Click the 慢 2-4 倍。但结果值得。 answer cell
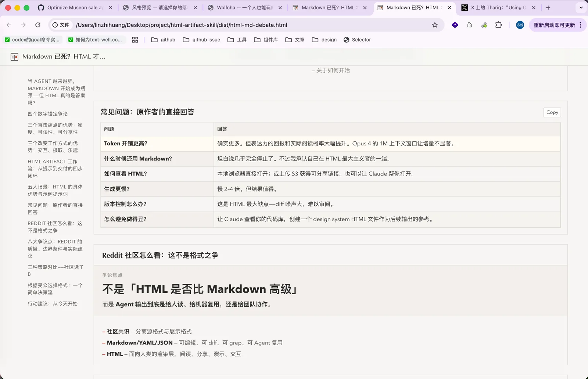This screenshot has height=379, width=588. coord(387,189)
